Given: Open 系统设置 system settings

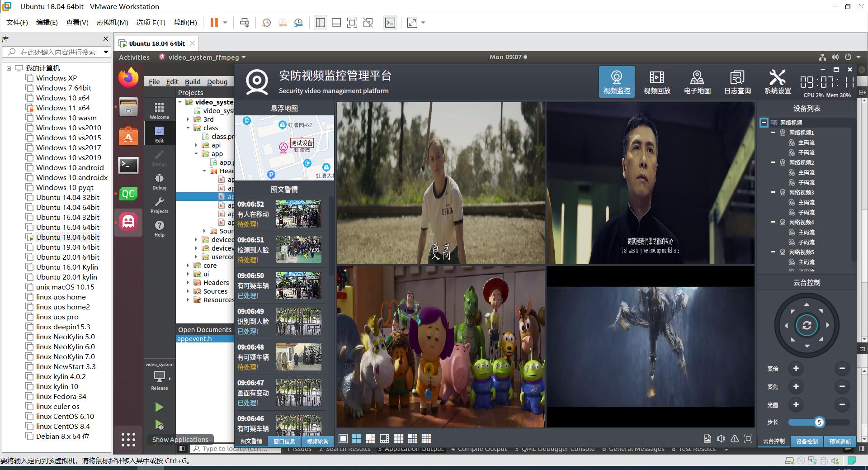Looking at the screenshot, I should click(777, 82).
